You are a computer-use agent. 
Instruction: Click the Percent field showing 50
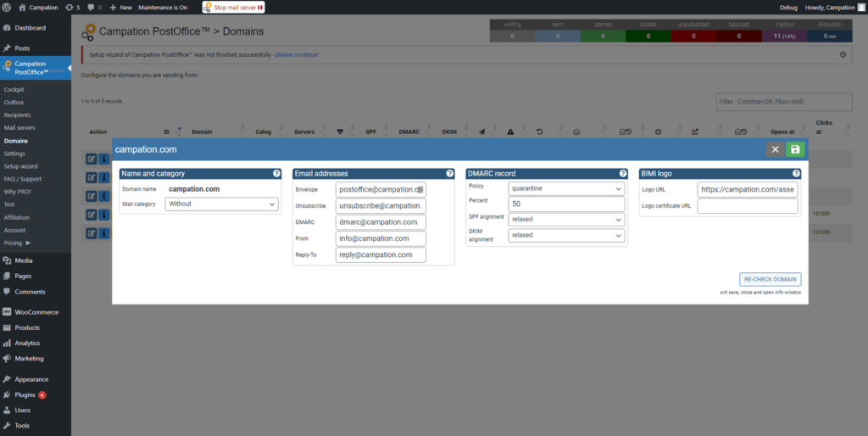[x=566, y=204]
